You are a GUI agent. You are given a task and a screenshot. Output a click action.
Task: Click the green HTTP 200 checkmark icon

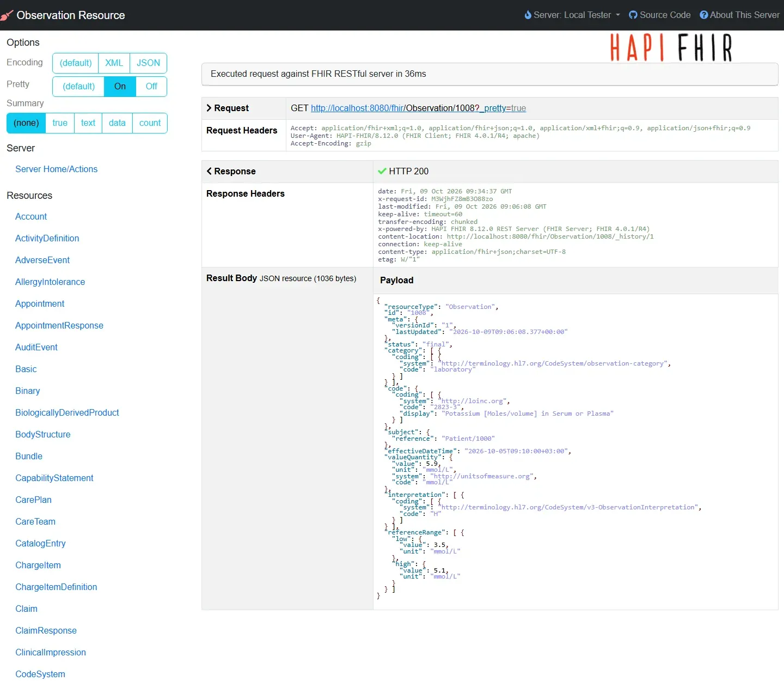tap(382, 171)
